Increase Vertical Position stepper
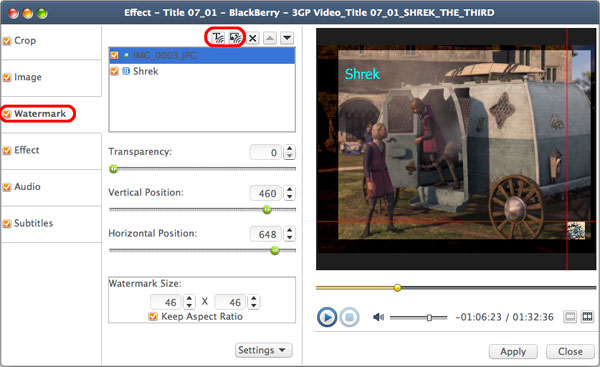This screenshot has height=367, width=600. click(290, 189)
